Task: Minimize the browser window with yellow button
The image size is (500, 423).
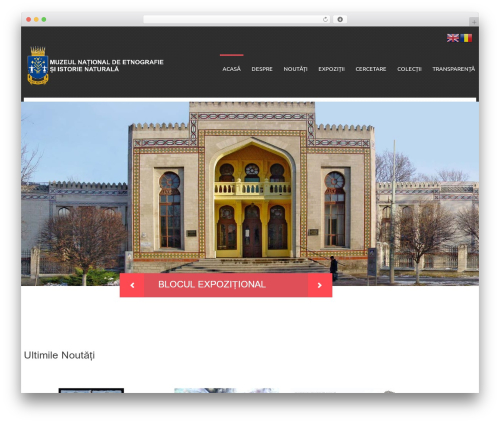Action: pos(36,19)
